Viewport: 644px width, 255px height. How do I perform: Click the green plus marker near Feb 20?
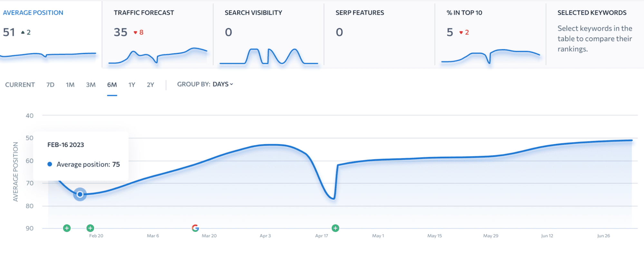(x=90, y=228)
